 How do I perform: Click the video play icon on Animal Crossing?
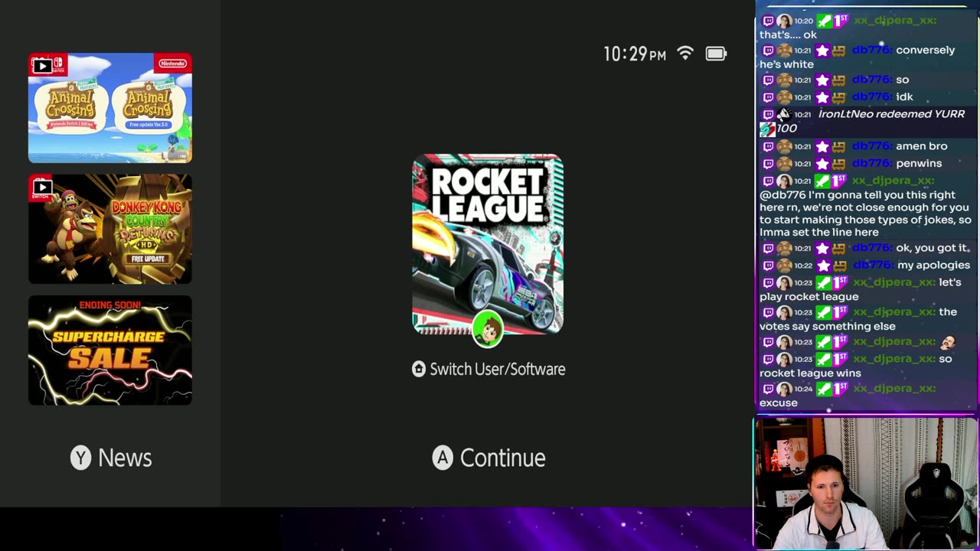tap(41, 66)
